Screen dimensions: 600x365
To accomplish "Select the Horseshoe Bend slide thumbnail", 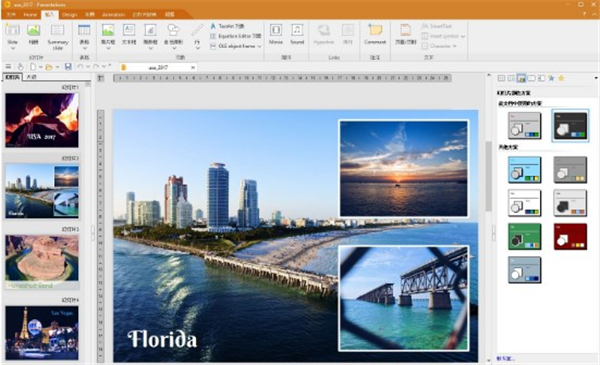I will coord(42,262).
